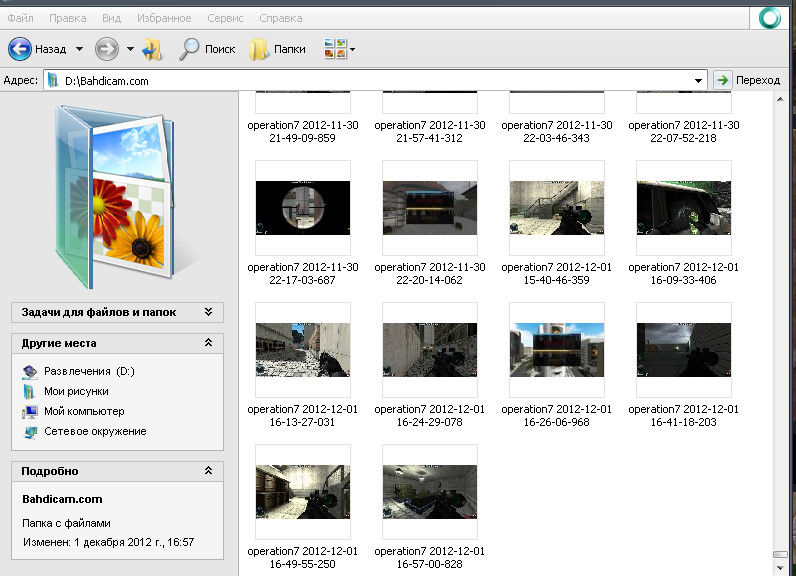Select thumbnail operation7 2012-12-01 16-24-29-078
This screenshot has height=576, width=796.
(429, 350)
